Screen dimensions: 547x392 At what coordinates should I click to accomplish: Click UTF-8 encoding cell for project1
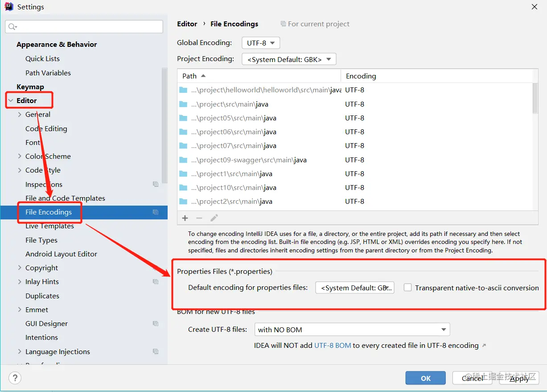(354, 174)
